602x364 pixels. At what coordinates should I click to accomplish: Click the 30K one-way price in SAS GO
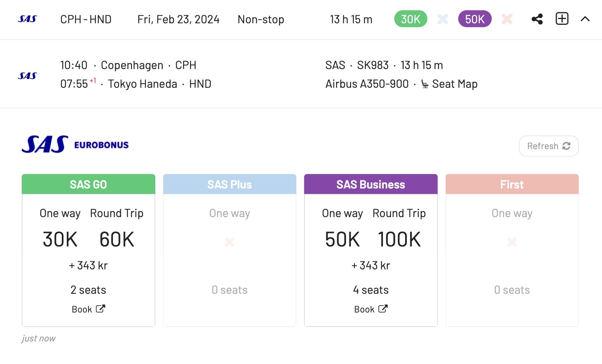coord(60,240)
